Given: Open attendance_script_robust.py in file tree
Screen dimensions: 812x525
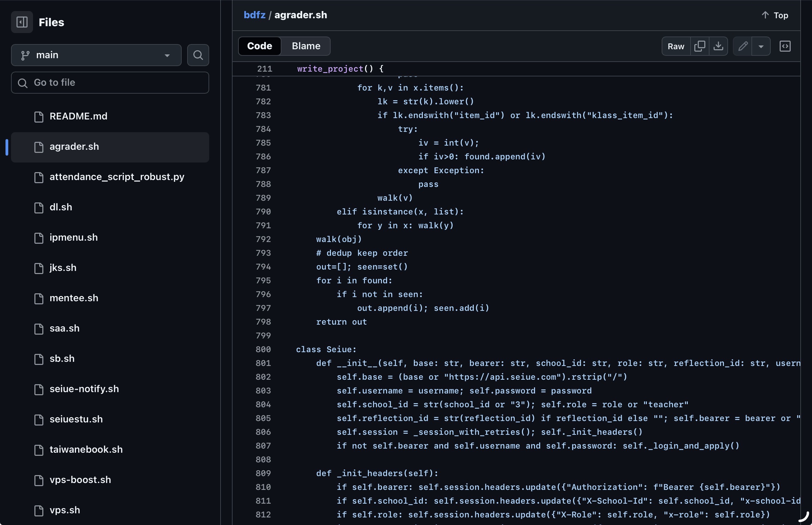Looking at the screenshot, I should click(x=117, y=177).
